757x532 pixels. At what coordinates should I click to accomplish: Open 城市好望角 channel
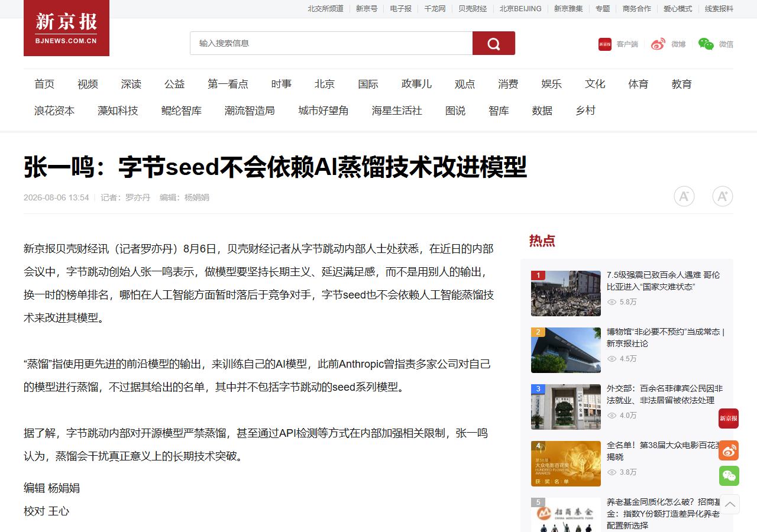323,111
